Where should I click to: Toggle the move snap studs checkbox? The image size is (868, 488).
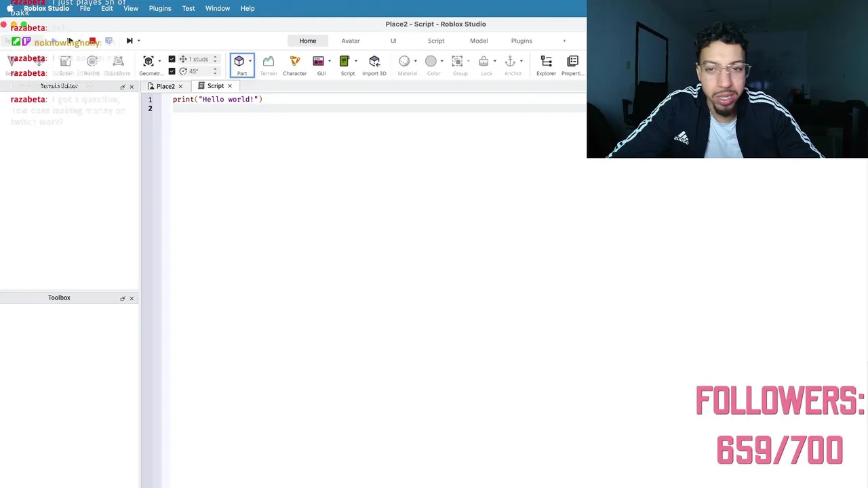point(172,59)
